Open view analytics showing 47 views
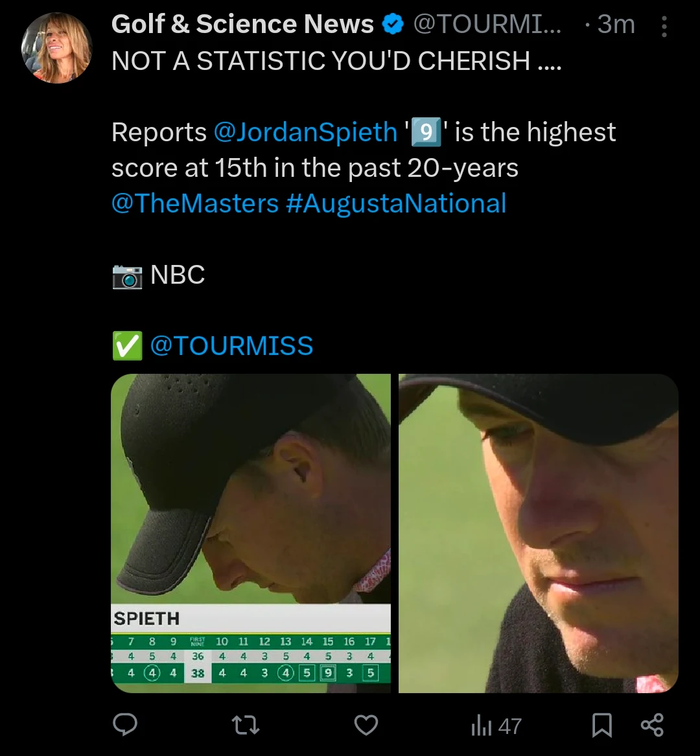 pyautogui.click(x=496, y=726)
